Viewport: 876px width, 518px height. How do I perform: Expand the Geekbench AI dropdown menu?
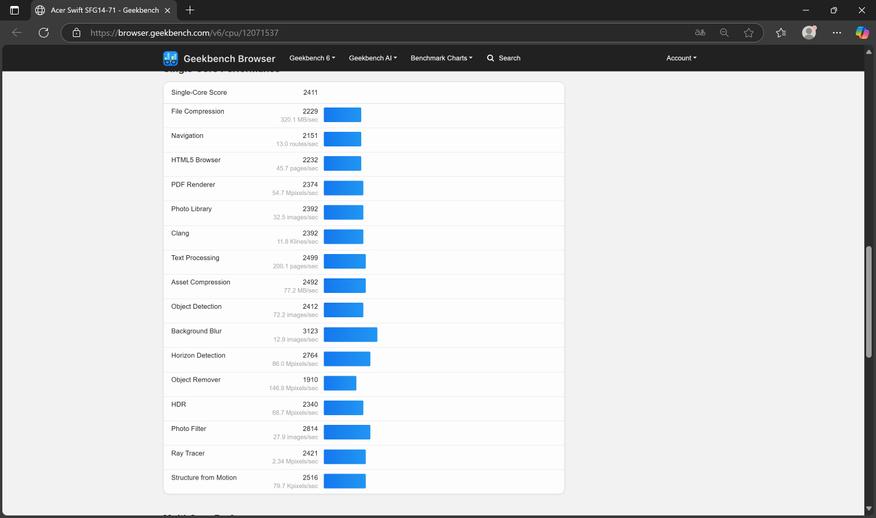(373, 58)
